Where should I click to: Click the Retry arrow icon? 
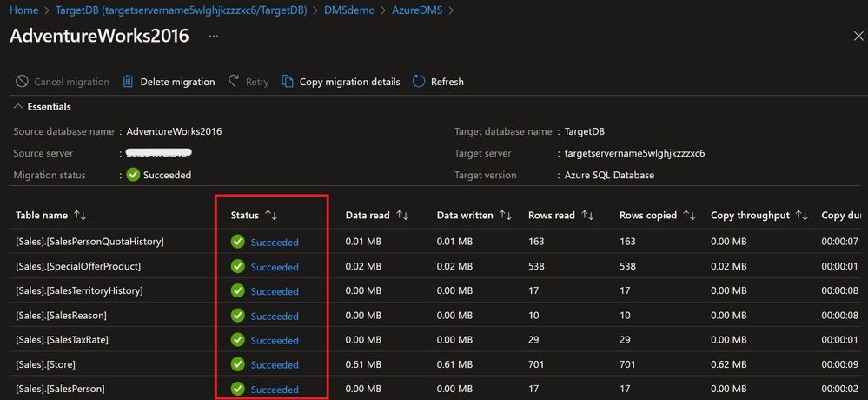click(234, 81)
